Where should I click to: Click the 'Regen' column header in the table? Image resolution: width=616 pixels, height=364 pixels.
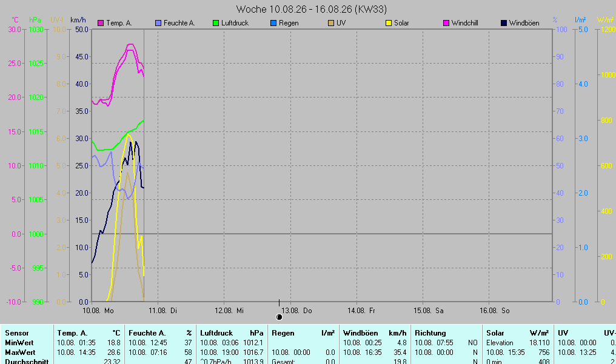point(283,333)
